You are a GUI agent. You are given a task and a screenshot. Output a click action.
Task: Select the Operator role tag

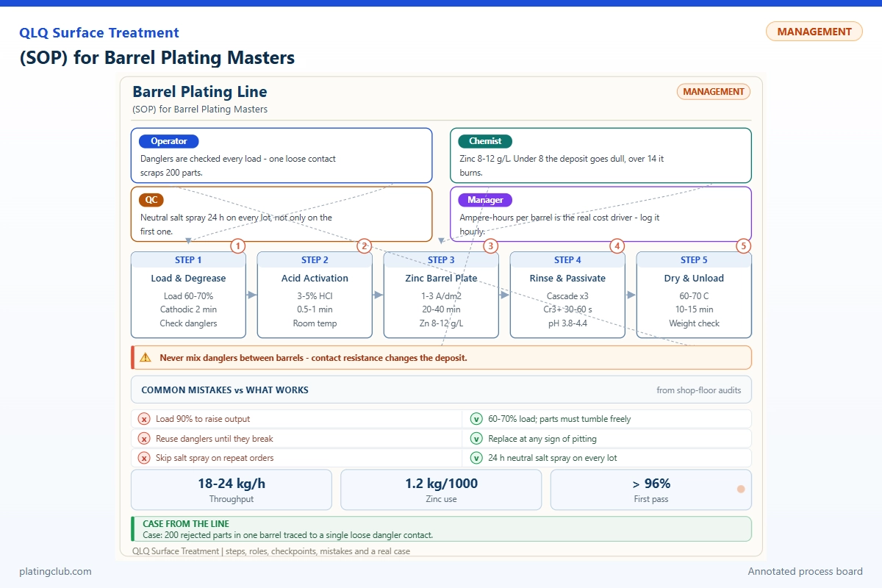pyautogui.click(x=169, y=141)
